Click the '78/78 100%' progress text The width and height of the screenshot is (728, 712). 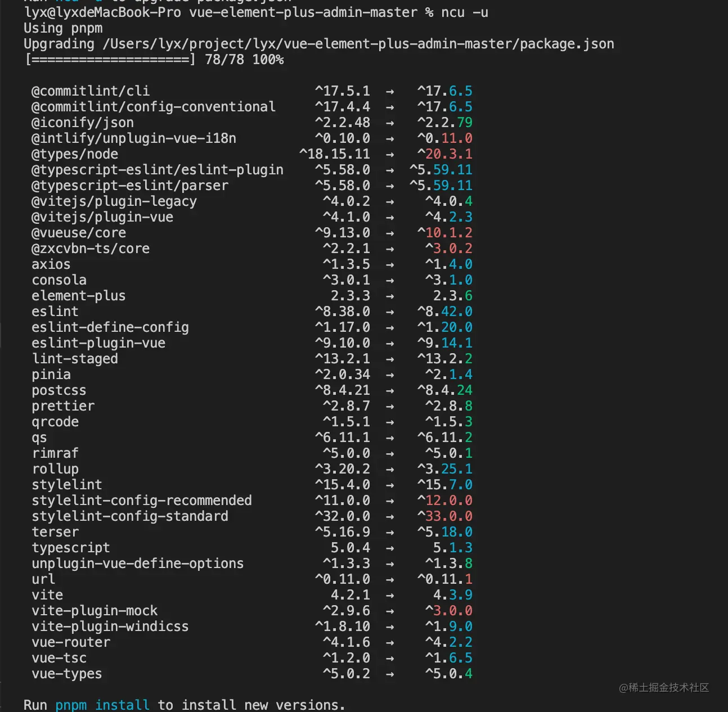pos(244,60)
